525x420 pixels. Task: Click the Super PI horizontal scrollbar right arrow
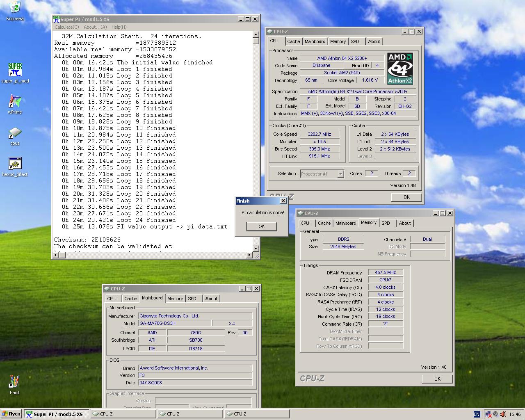point(249,255)
